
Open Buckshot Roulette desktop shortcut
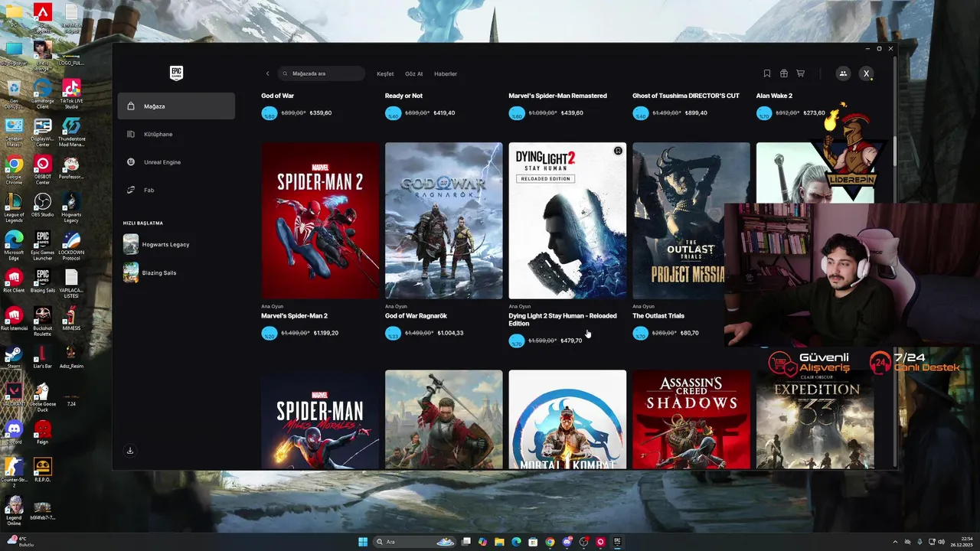pos(43,321)
